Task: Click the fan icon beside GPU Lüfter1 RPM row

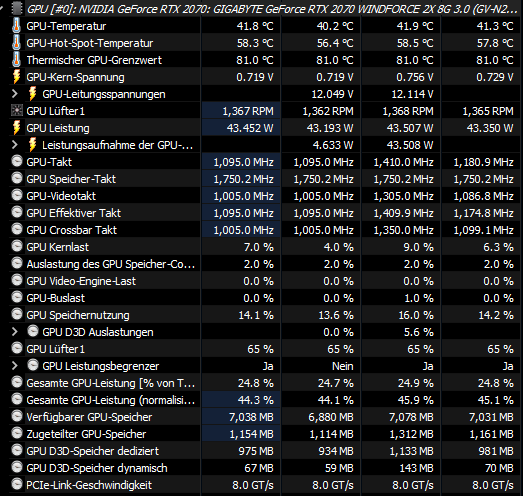Action: click(17, 110)
